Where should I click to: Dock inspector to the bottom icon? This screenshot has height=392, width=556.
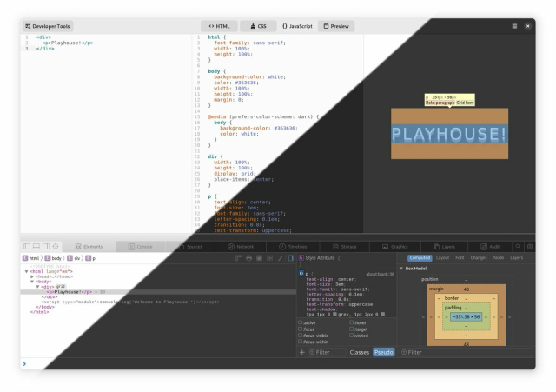36,246
